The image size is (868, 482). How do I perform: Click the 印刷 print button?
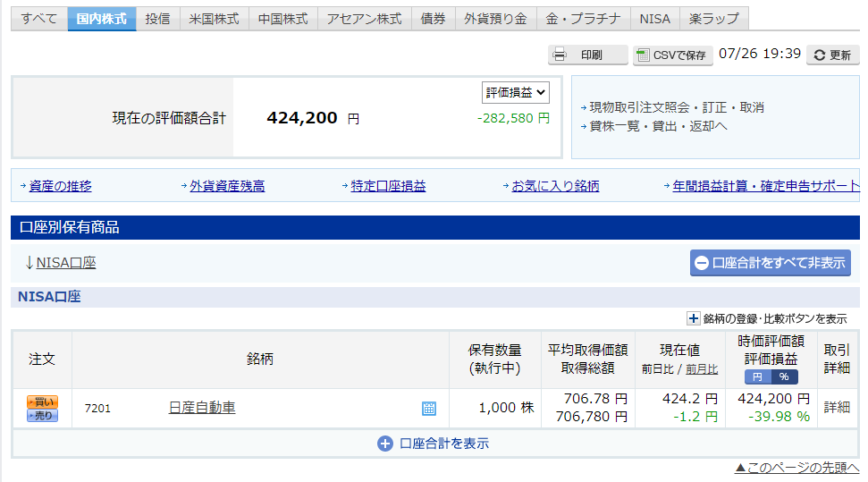tap(588, 55)
